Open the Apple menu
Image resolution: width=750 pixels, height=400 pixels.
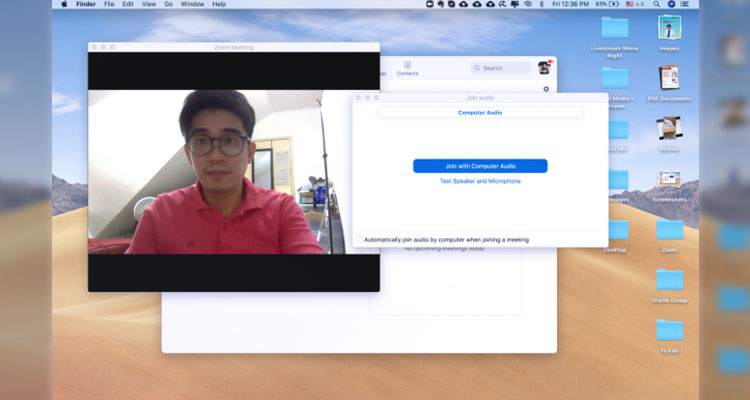[x=64, y=4]
